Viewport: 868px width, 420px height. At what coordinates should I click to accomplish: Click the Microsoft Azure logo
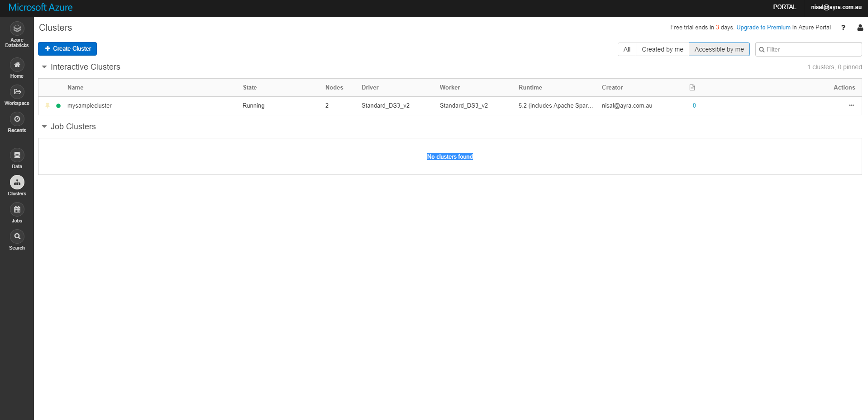[41, 8]
